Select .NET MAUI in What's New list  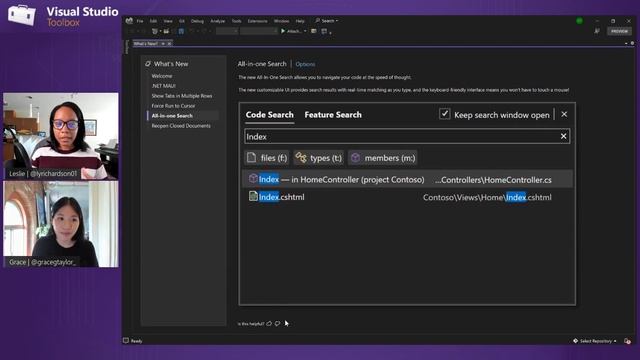[163, 86]
